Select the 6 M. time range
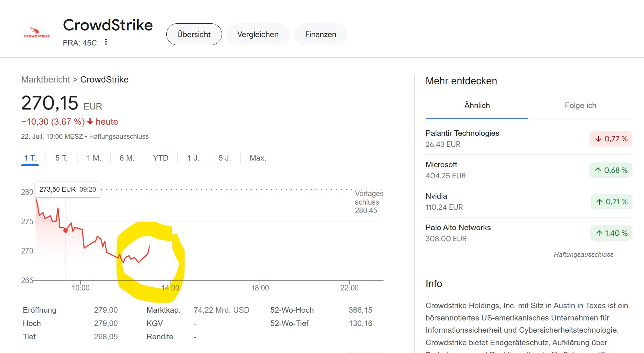Viewport: 644px width, 353px height. pos(127,158)
